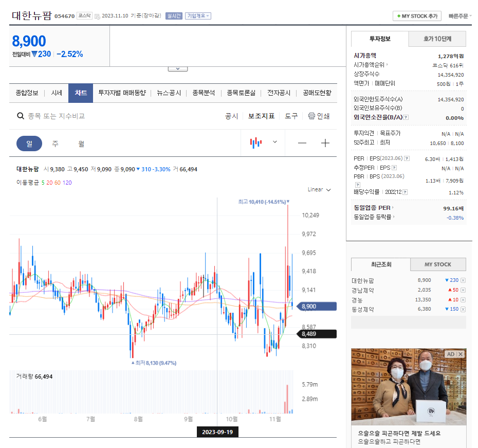Select daily 일 chart period
The image size is (478, 448).
point(29,144)
